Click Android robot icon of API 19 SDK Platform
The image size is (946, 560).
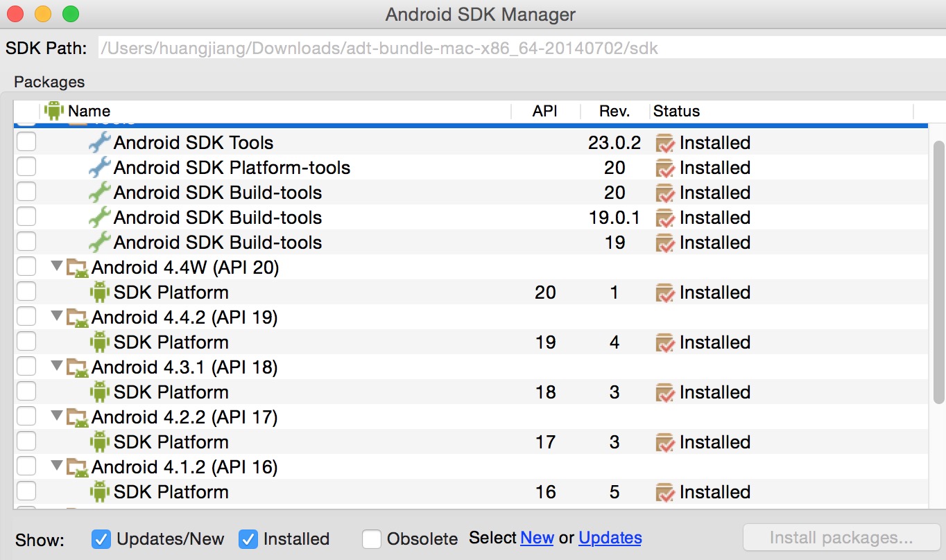click(100, 342)
